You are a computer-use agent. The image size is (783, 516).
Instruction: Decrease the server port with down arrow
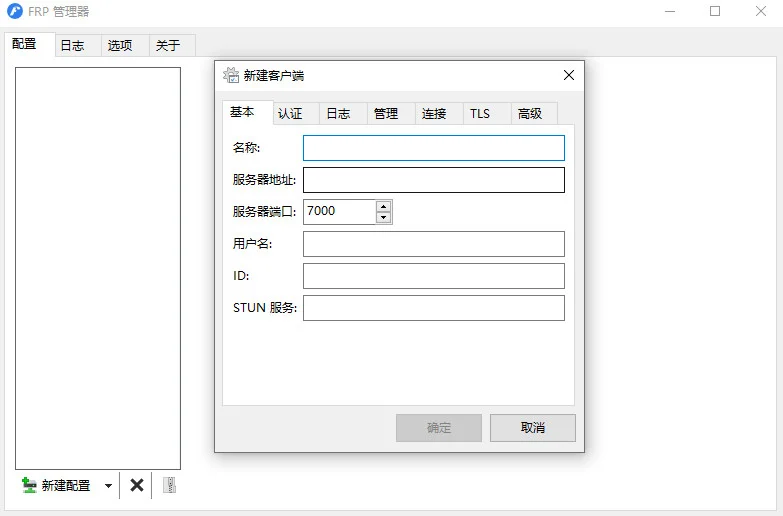(x=384, y=217)
